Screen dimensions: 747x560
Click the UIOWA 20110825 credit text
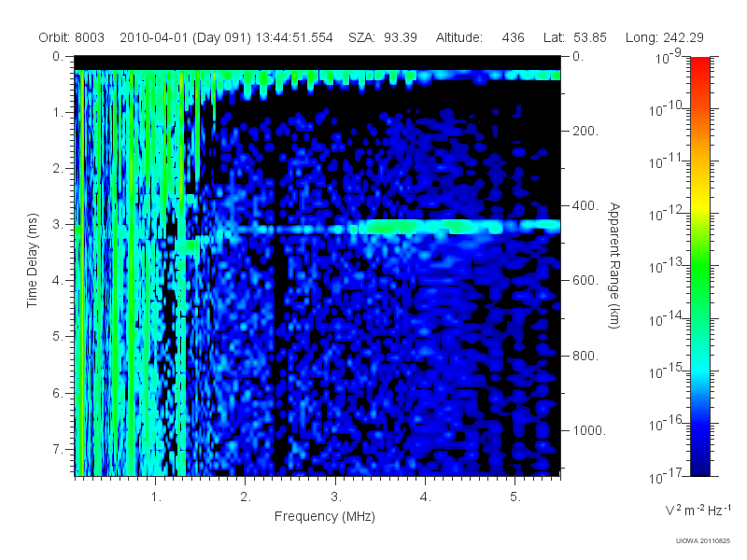[703, 540]
